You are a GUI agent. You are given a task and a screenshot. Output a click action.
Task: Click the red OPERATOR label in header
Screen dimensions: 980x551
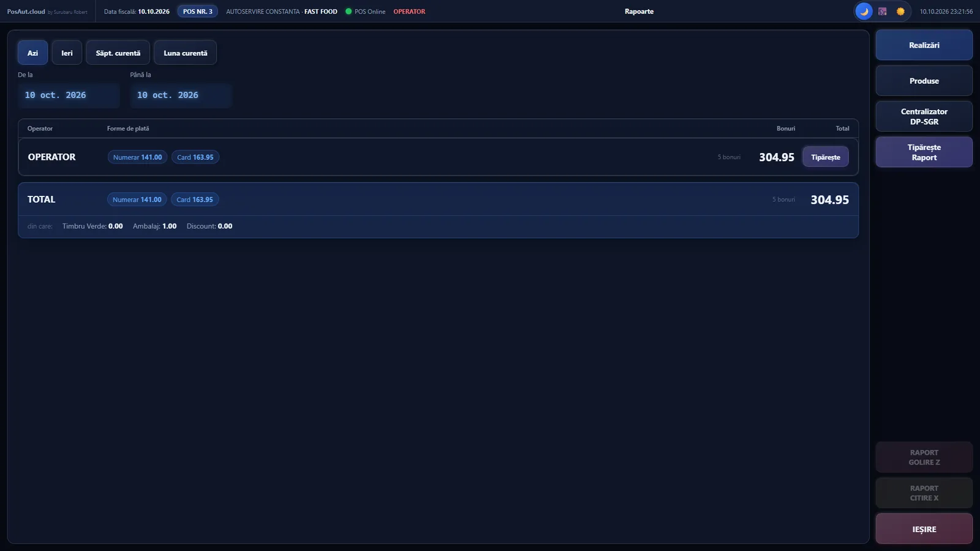(409, 12)
